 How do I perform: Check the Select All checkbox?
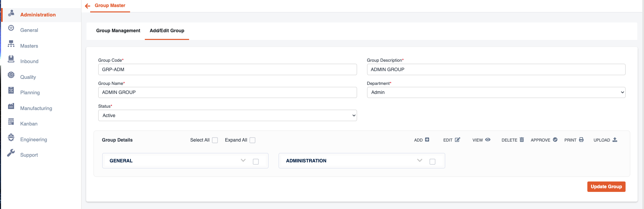click(x=215, y=140)
